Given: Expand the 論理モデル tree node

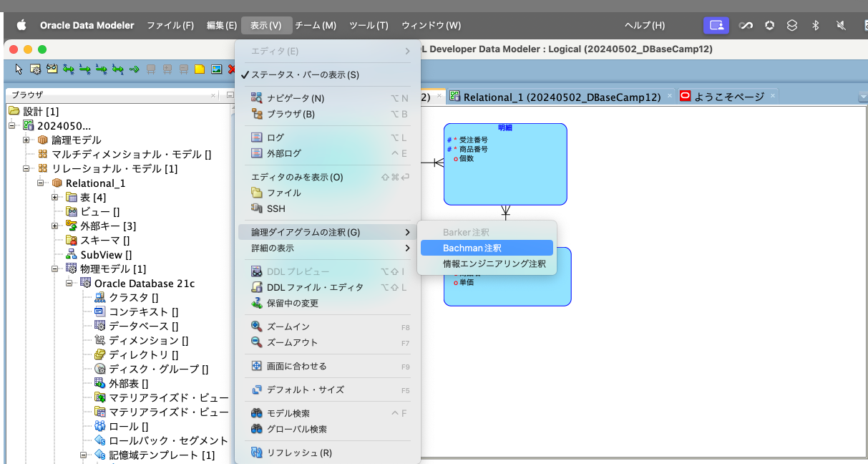Looking at the screenshot, I should click(x=26, y=140).
